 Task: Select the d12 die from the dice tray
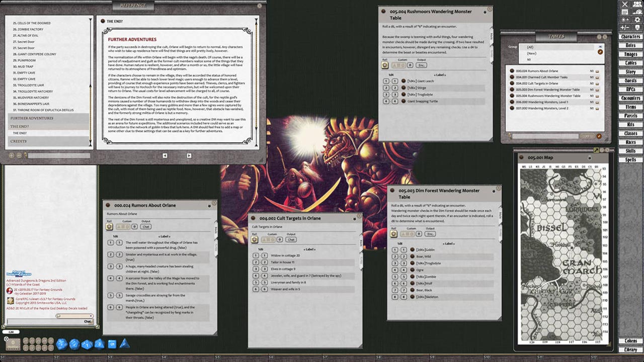pyautogui.click(x=74, y=344)
